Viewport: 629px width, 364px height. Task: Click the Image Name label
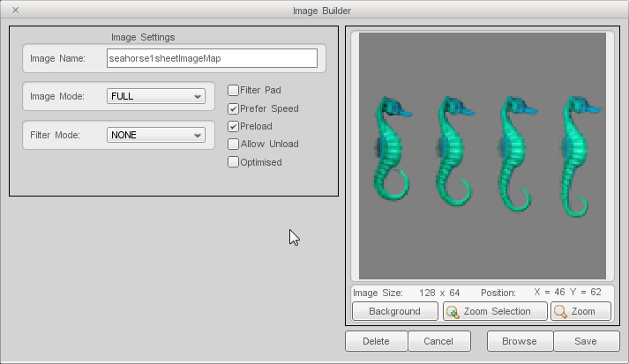57,58
